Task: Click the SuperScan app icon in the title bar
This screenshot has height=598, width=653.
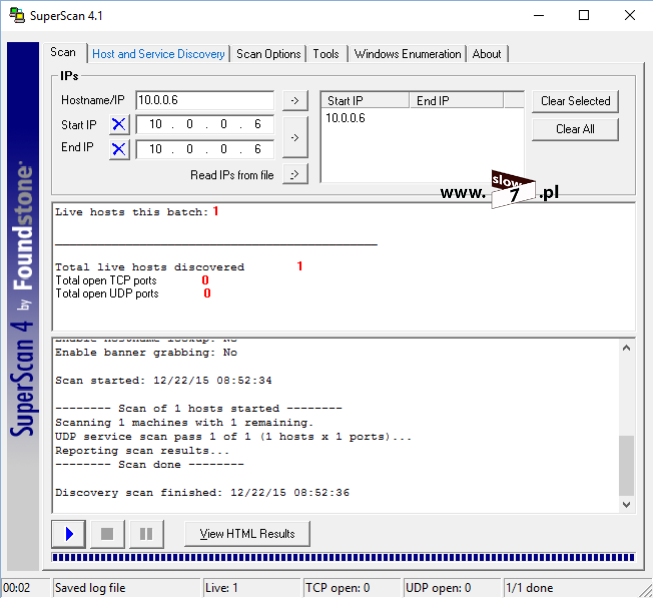Action: [17, 15]
